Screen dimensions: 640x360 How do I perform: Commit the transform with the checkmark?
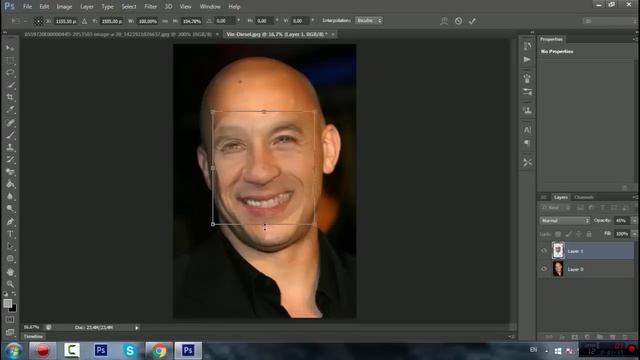click(x=472, y=21)
